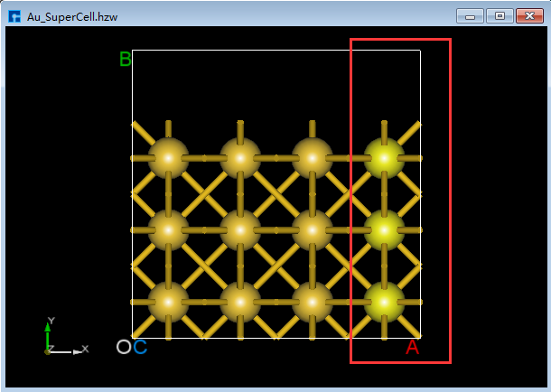Close the Au_SuperCell.hzw window

tap(529, 16)
